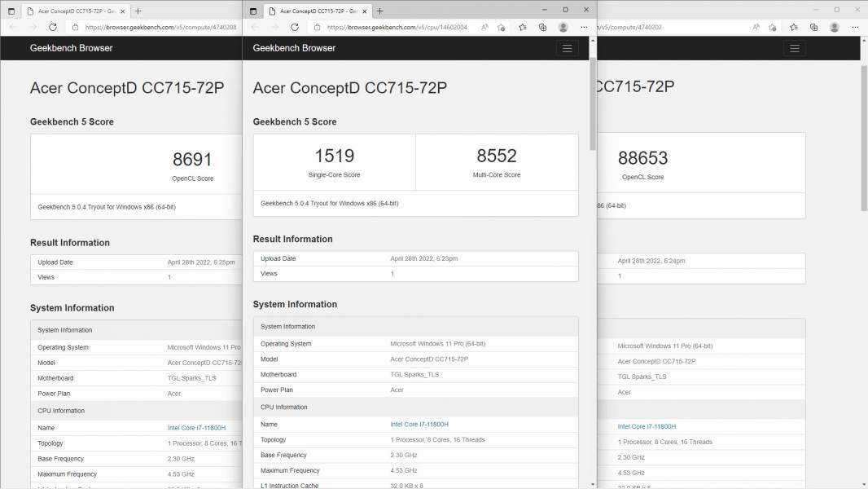The width and height of the screenshot is (868, 489).
Task: Open the profile avatar in middle window
Action: [x=563, y=27]
